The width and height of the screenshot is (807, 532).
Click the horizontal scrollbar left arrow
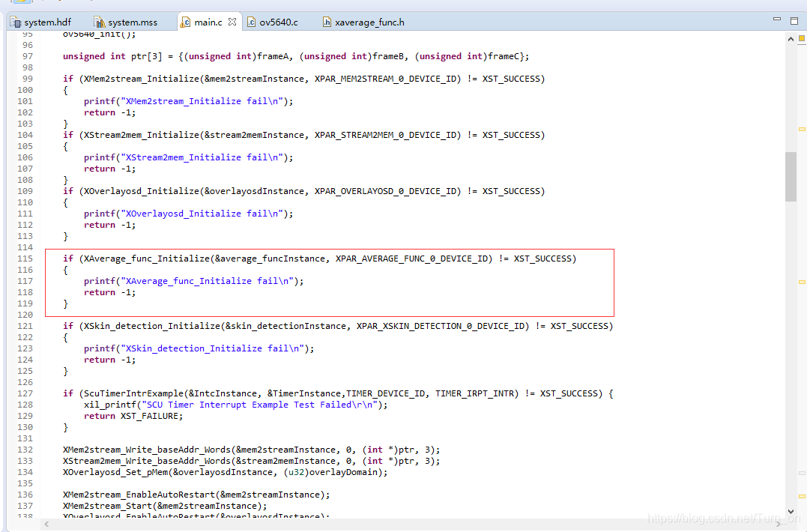[x=47, y=524]
